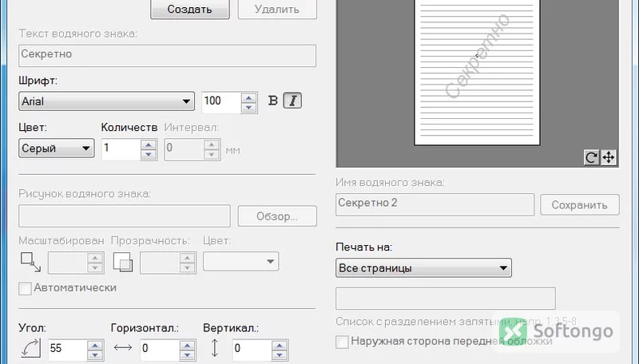This screenshot has width=639, height=364.
Task: Increase Вертикал. offset value
Action: tap(279, 346)
